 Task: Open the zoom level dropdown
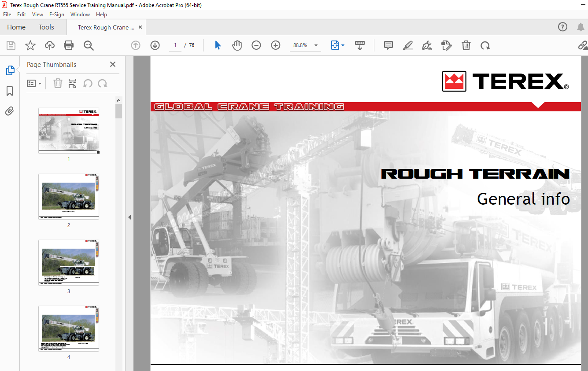316,45
